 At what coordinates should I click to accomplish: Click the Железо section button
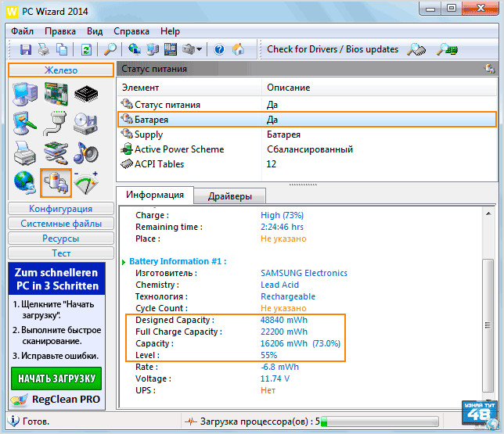coord(61,70)
